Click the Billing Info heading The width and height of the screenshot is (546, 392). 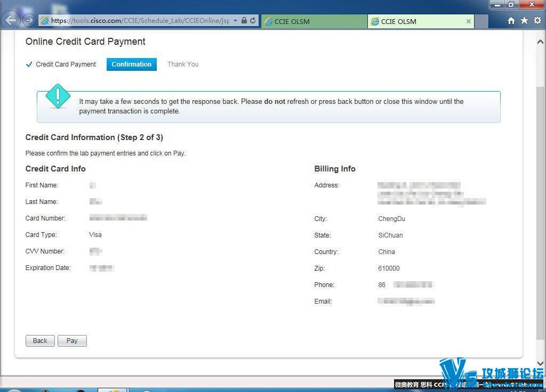click(x=335, y=169)
